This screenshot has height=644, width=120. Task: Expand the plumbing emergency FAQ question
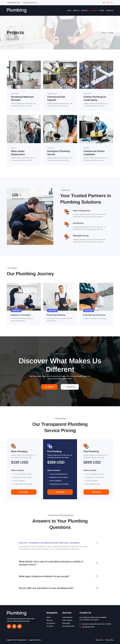point(97,563)
